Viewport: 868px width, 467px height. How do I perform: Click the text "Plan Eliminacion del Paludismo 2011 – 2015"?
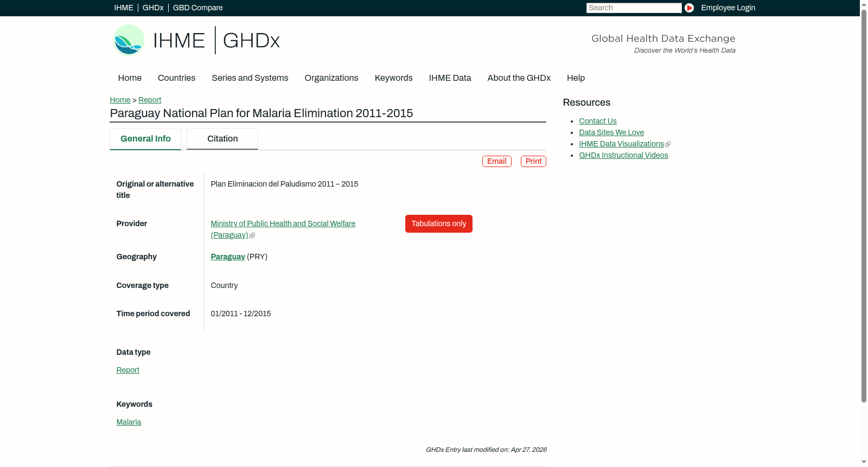(x=284, y=184)
